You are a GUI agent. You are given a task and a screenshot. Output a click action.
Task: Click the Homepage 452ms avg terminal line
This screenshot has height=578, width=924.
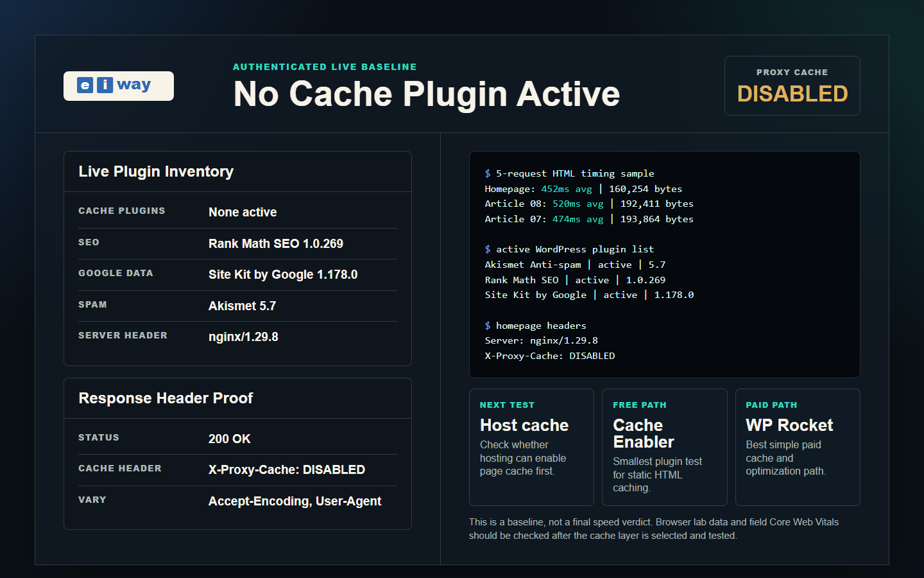pos(583,189)
